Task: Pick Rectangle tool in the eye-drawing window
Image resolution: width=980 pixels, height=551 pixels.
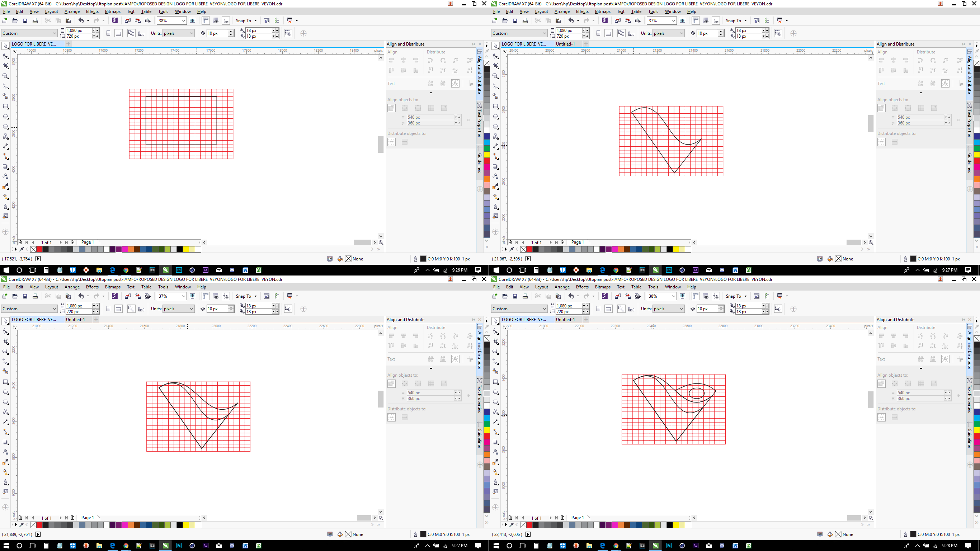Action: 496,382
